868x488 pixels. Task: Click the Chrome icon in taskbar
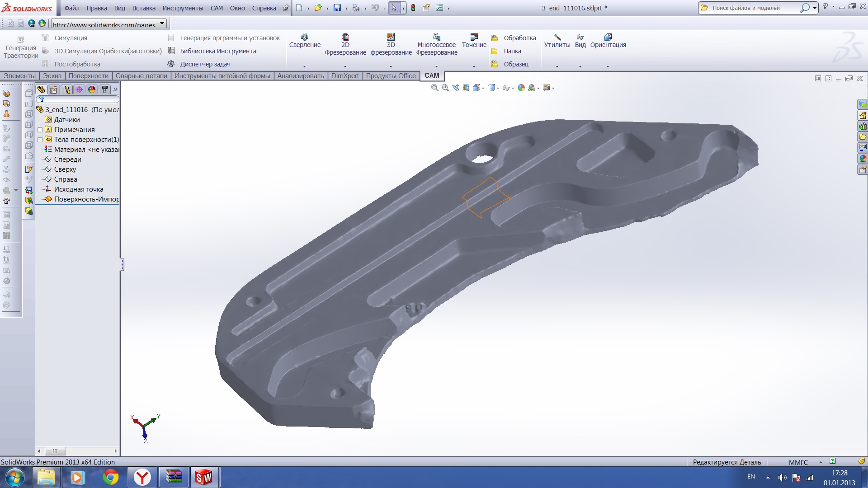point(111,477)
